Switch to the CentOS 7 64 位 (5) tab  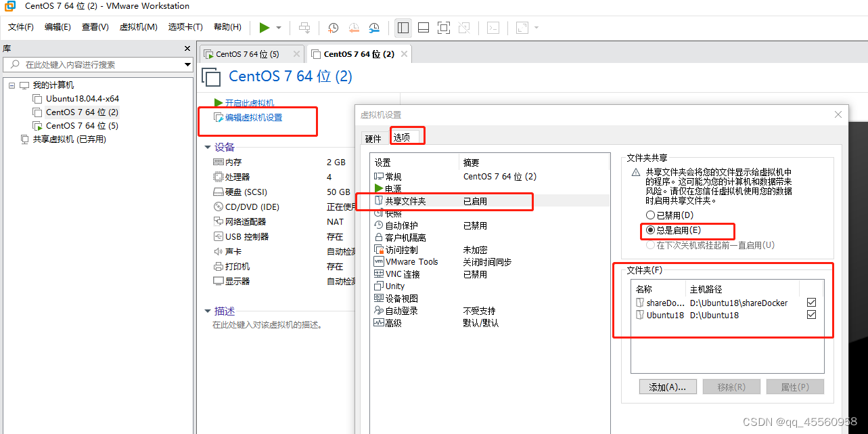(246, 54)
